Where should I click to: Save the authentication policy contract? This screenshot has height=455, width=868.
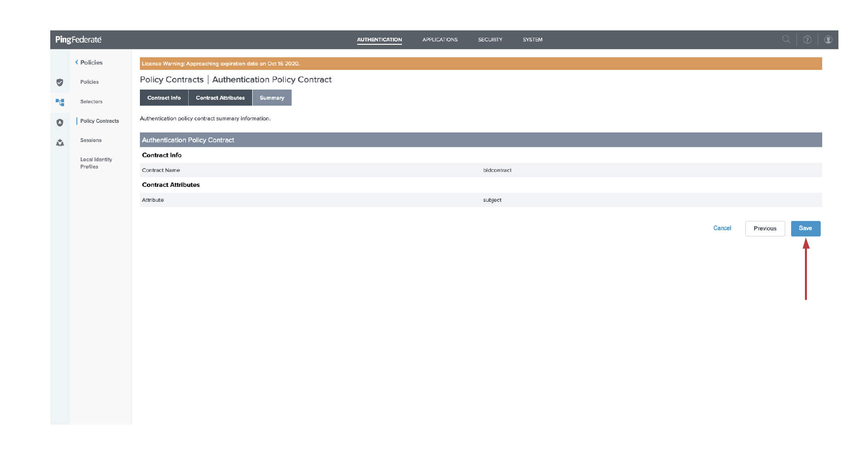coord(805,228)
